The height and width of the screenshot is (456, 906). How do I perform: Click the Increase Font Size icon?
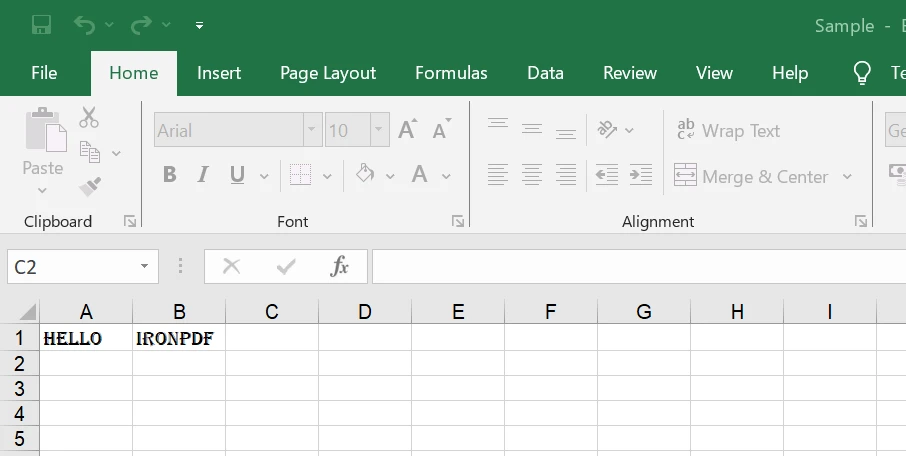tap(408, 130)
